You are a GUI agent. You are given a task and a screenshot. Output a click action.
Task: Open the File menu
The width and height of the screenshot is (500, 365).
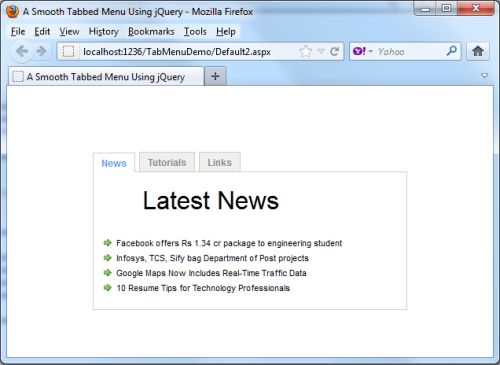18,32
